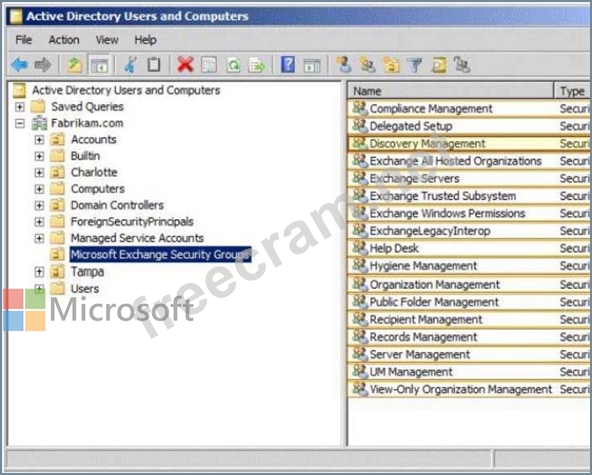Click the Help Desk group icon
Viewport: 592px width, 475px height.
click(x=360, y=248)
